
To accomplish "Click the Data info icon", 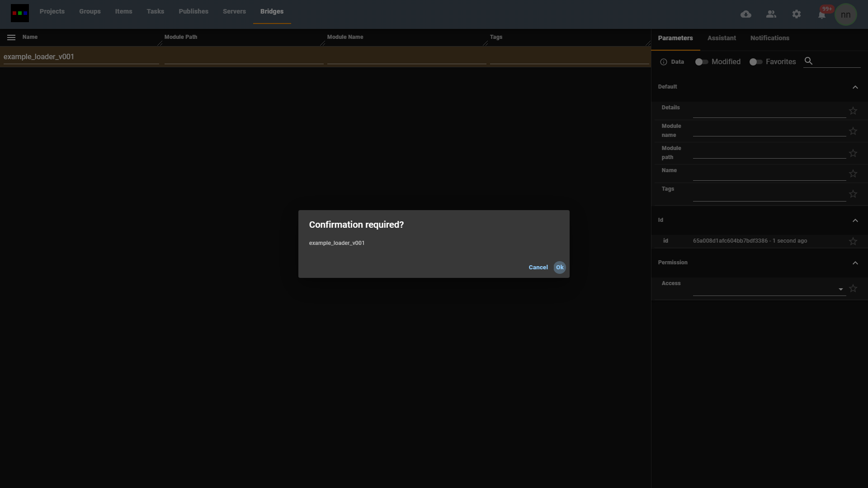I will [664, 62].
